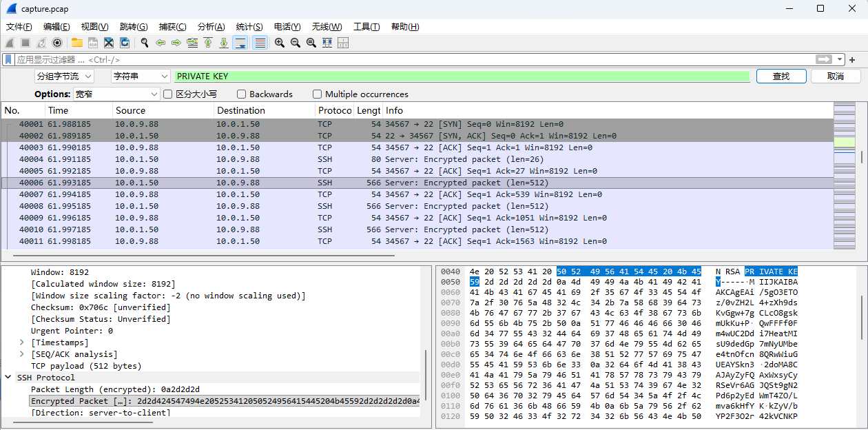Click the display filter input field

coord(413,60)
